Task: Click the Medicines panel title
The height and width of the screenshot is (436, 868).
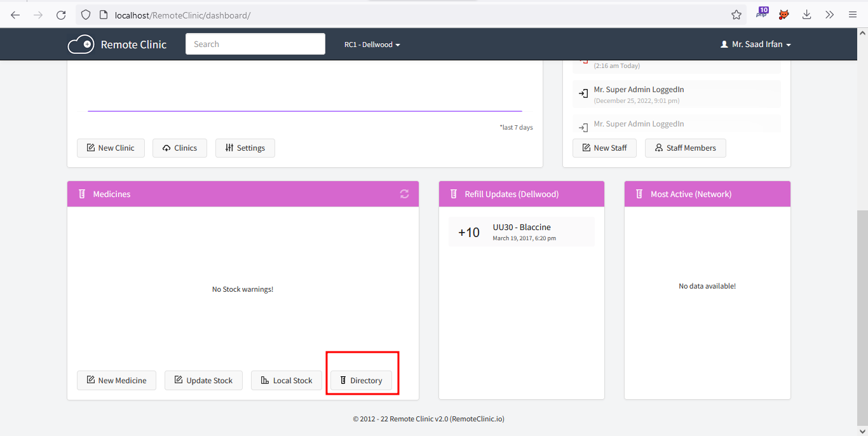Action: pos(112,194)
